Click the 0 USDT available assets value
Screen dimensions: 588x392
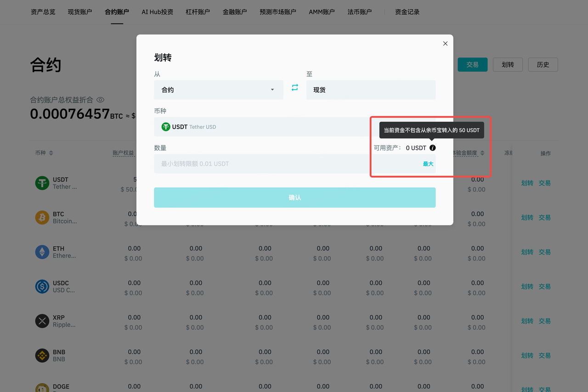click(416, 148)
